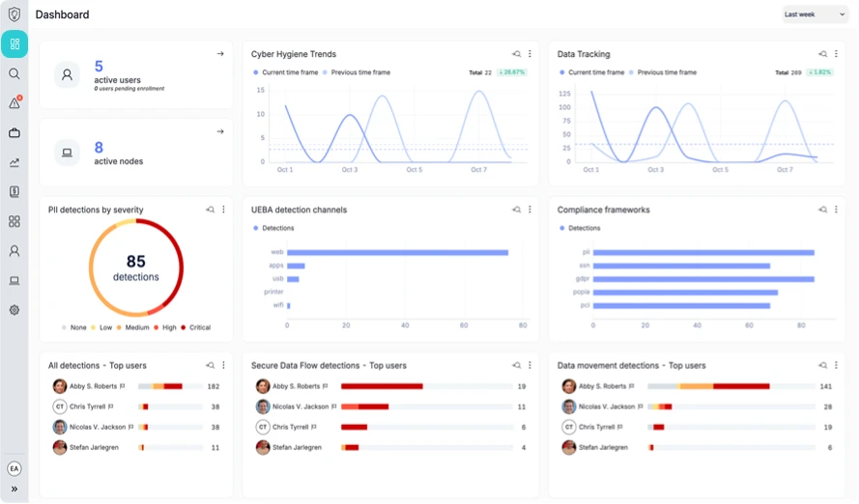Image resolution: width=859 pixels, height=504 pixels.
Task: Open the alerts warning icon in sidebar
Action: point(14,103)
